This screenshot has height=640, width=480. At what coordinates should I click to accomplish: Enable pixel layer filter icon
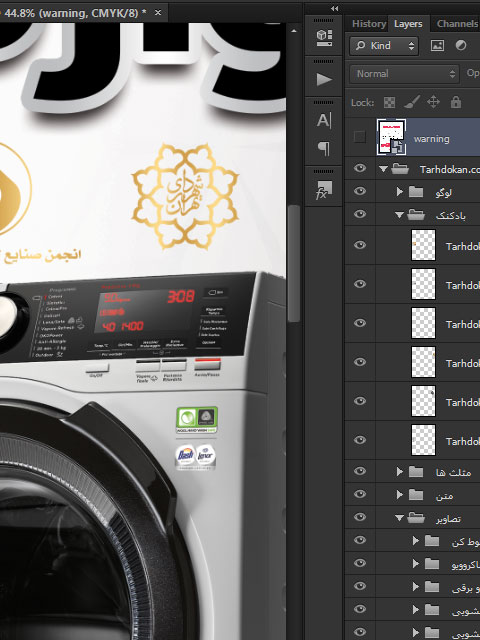coord(437,45)
